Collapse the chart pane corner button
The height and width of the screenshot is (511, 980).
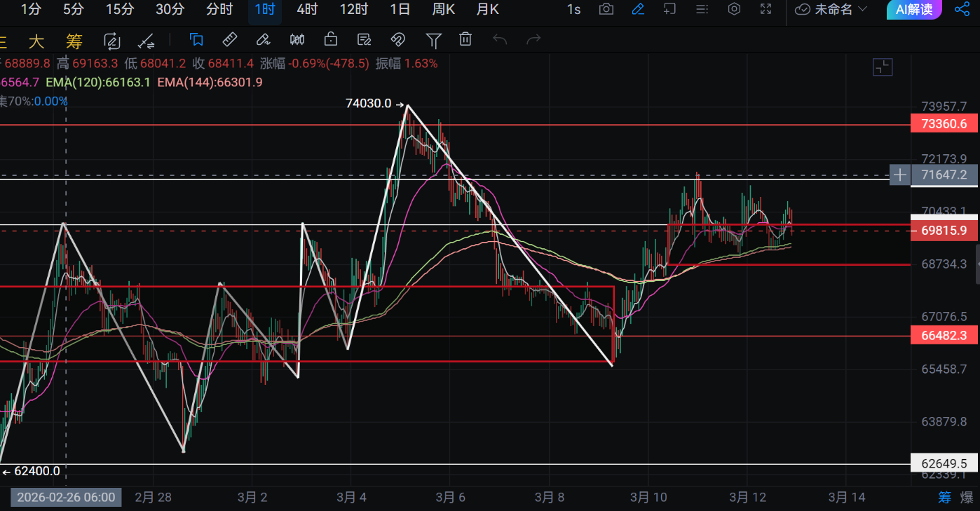[x=882, y=67]
